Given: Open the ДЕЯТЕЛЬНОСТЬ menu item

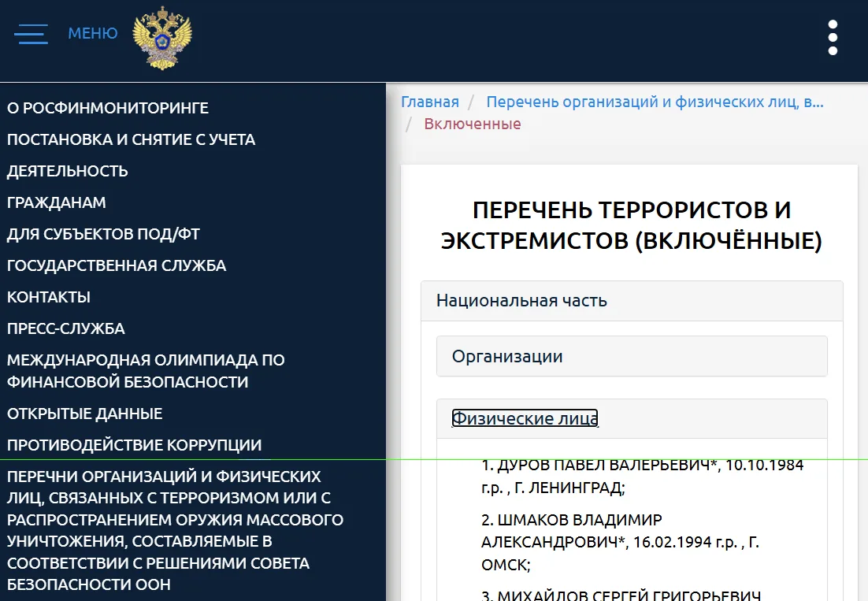Looking at the screenshot, I should [68, 171].
